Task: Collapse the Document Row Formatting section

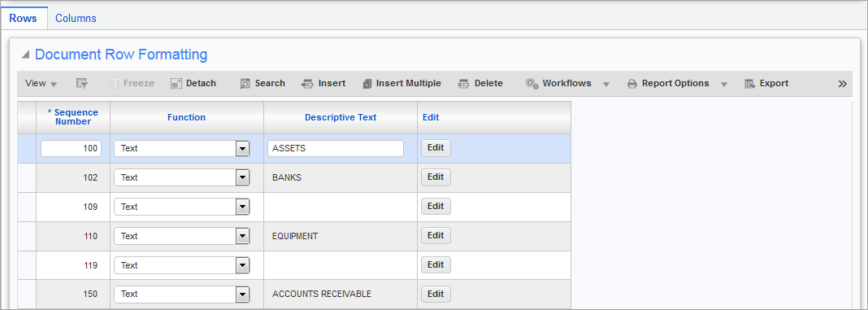Action: pyautogui.click(x=25, y=55)
